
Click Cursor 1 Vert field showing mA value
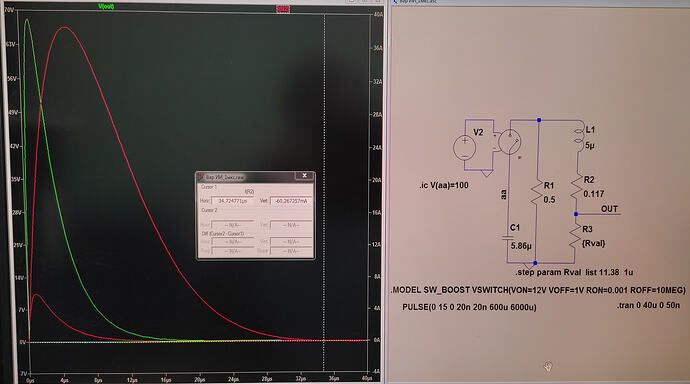click(x=290, y=201)
